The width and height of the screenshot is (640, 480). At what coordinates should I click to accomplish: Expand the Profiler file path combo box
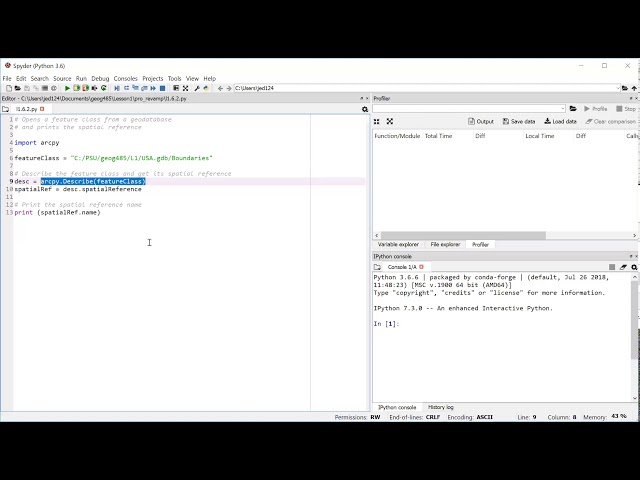click(x=563, y=109)
